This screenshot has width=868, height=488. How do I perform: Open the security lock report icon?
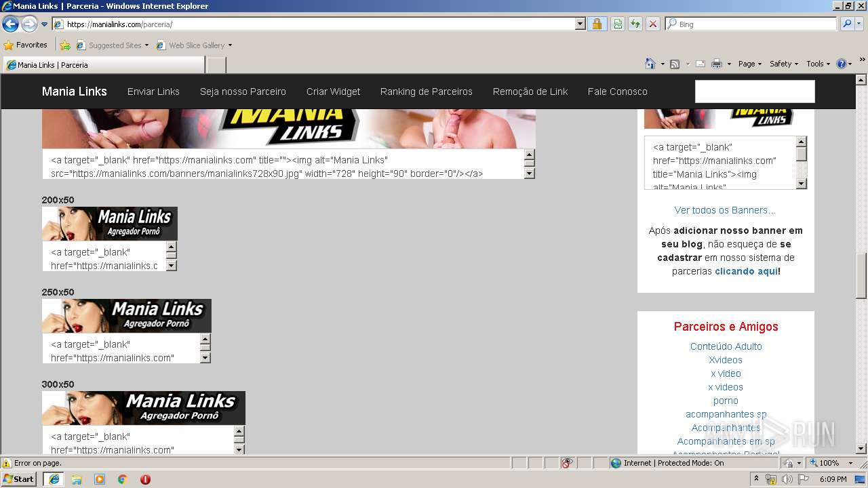597,24
